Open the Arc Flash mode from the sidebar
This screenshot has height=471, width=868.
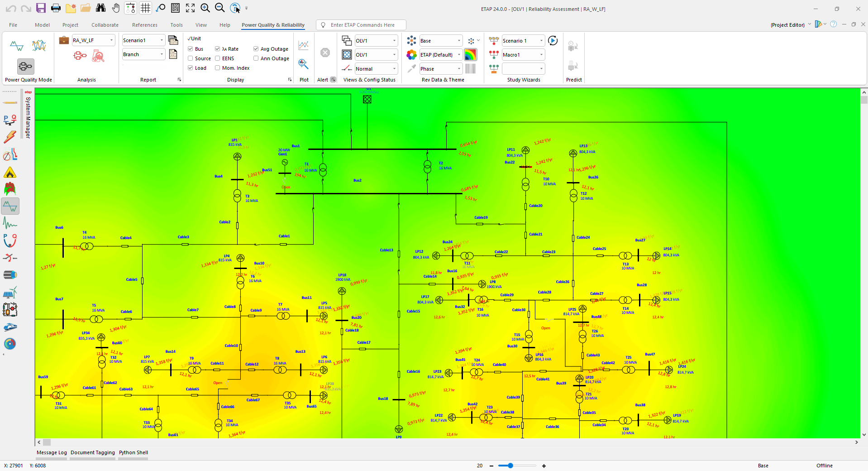tap(10, 172)
